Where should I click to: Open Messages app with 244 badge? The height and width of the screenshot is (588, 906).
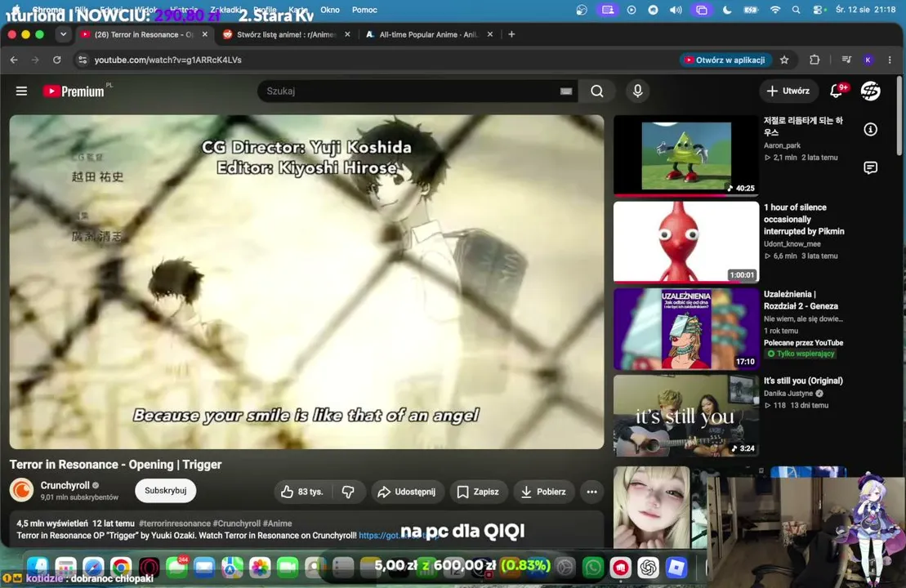coord(176,568)
